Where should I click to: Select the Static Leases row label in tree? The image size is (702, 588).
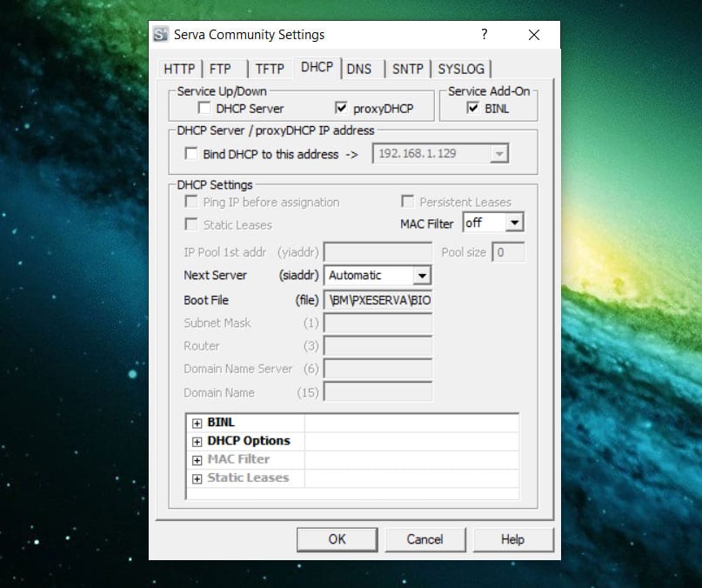(248, 478)
